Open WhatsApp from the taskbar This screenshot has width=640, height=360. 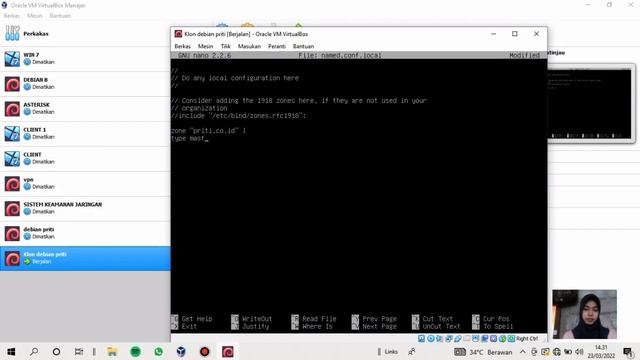pyautogui.click(x=158, y=351)
